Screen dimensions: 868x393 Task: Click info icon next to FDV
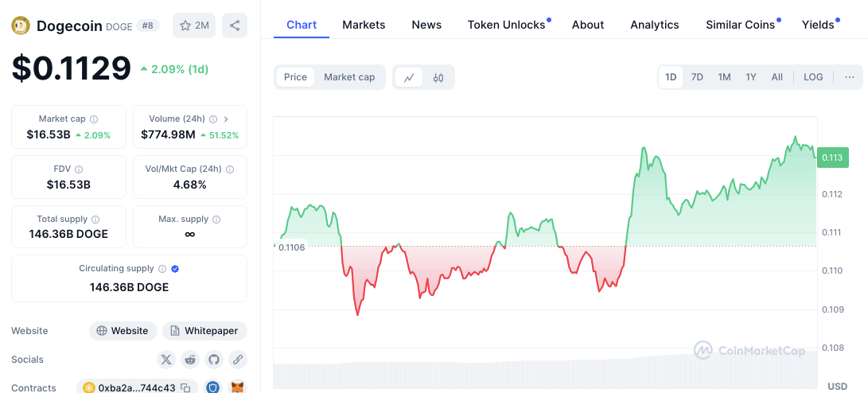(x=79, y=169)
